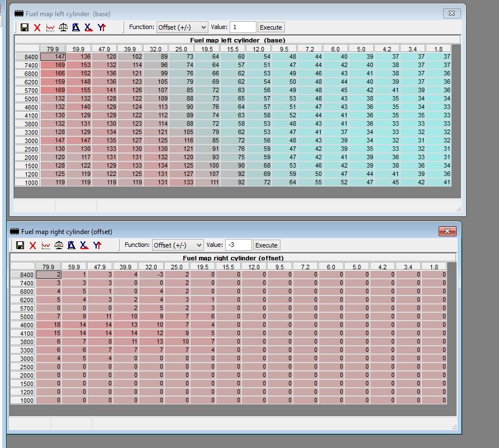The height and width of the screenshot is (448, 499).
Task: Close the Fuel map right cylinder window
Action: [447, 231]
